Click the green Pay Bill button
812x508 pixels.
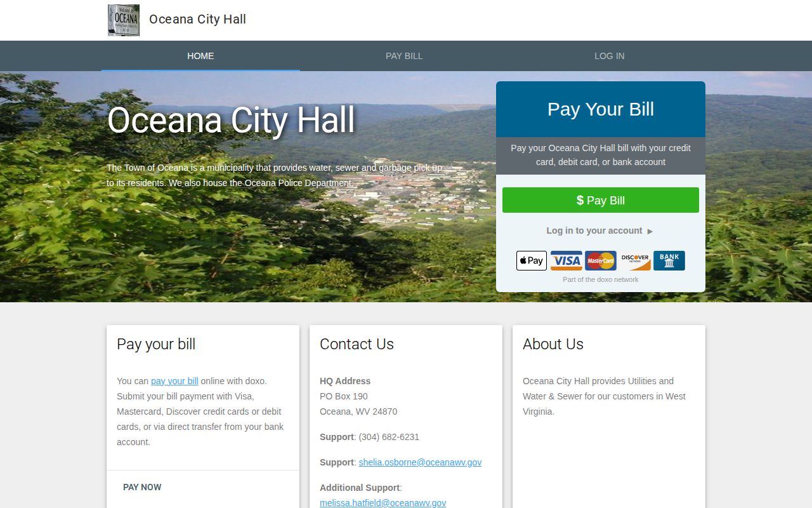pyautogui.click(x=601, y=200)
